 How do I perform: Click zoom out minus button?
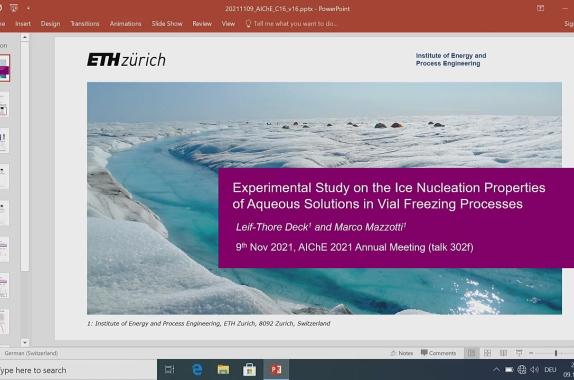(x=531, y=353)
